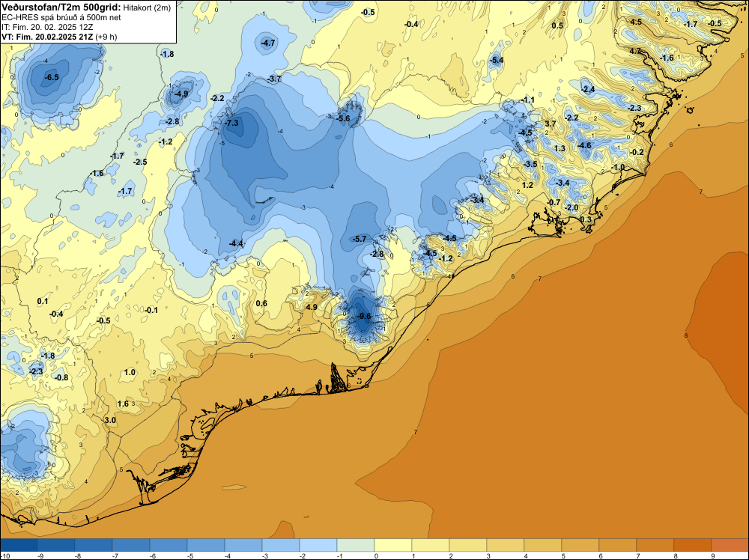Select the pale green legend swatch between -1 and 0
The height and width of the screenshot is (560, 749).
click(x=356, y=545)
